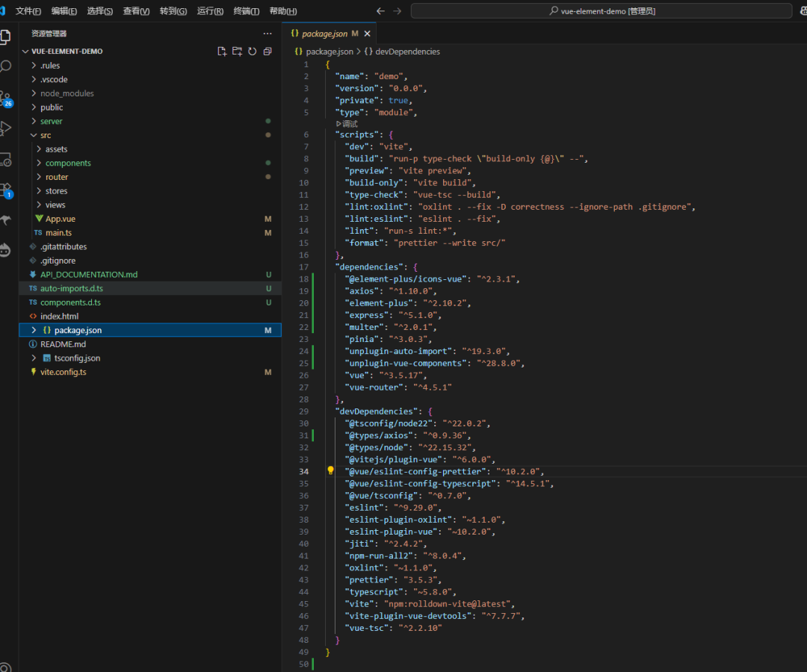The image size is (807, 672).
Task: Expand the .rules folder
Action: (x=50, y=65)
